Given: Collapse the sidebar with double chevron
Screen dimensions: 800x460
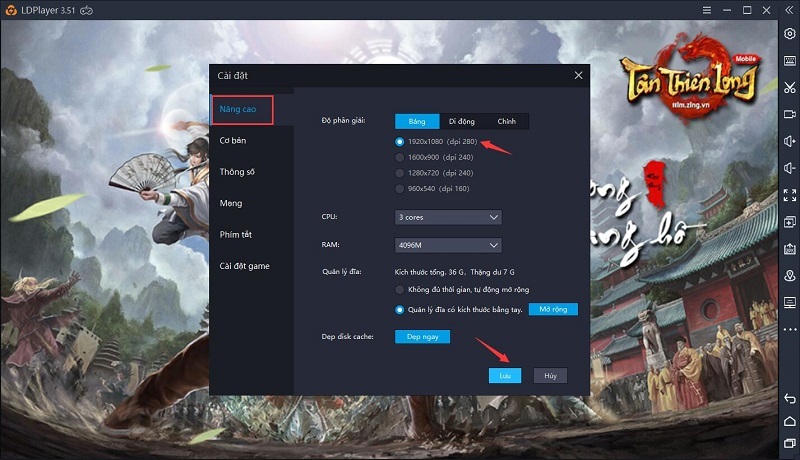Looking at the screenshot, I should tap(789, 10).
